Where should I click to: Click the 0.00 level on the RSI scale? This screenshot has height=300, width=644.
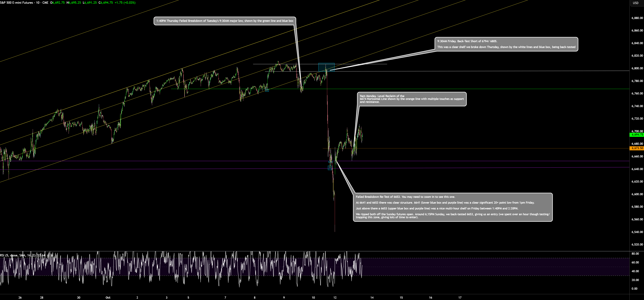pos(635,289)
